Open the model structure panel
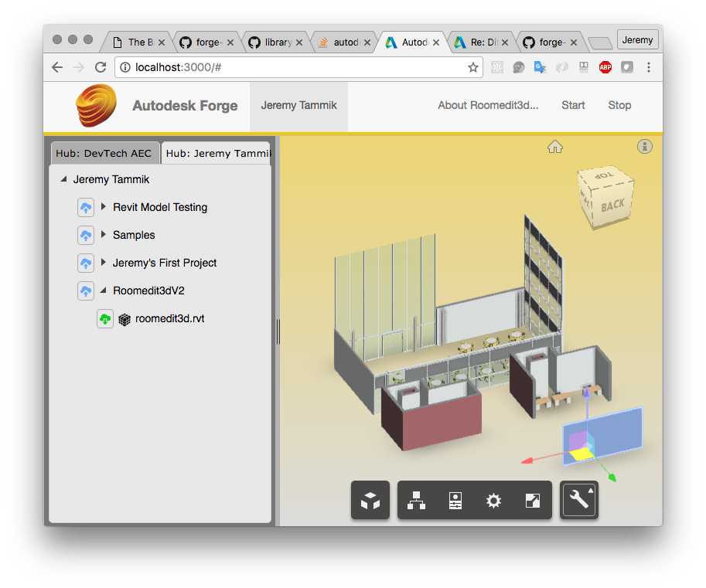The image size is (706, 588). click(416, 500)
